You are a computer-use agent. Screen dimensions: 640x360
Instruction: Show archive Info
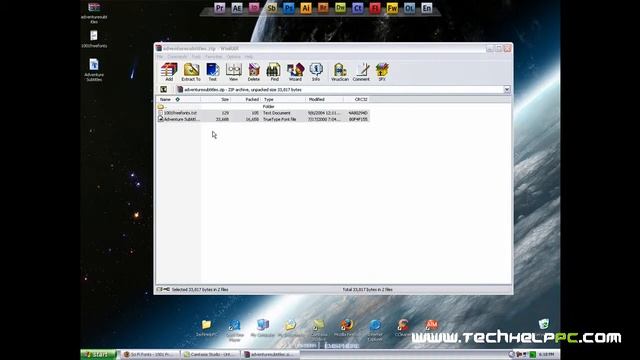[316, 72]
